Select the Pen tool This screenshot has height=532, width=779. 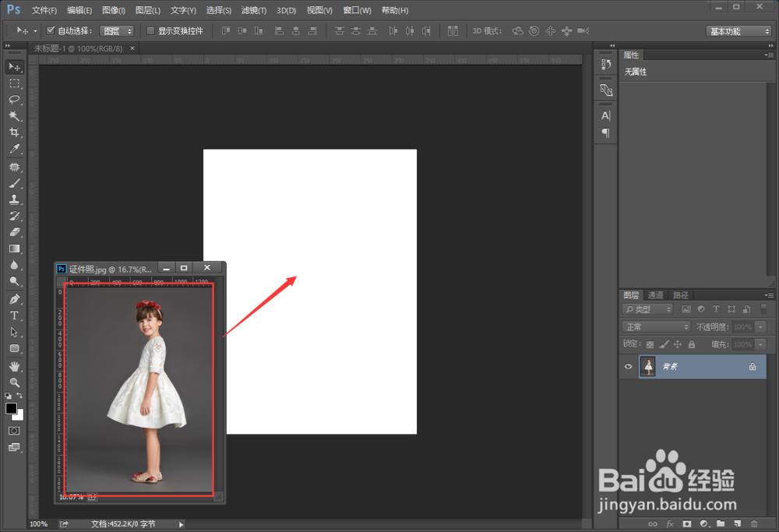click(x=14, y=300)
